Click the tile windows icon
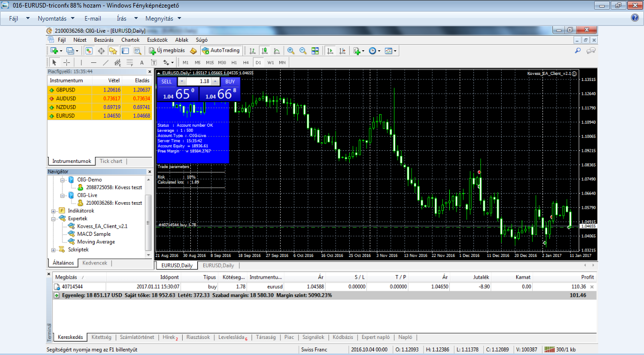 tap(315, 51)
